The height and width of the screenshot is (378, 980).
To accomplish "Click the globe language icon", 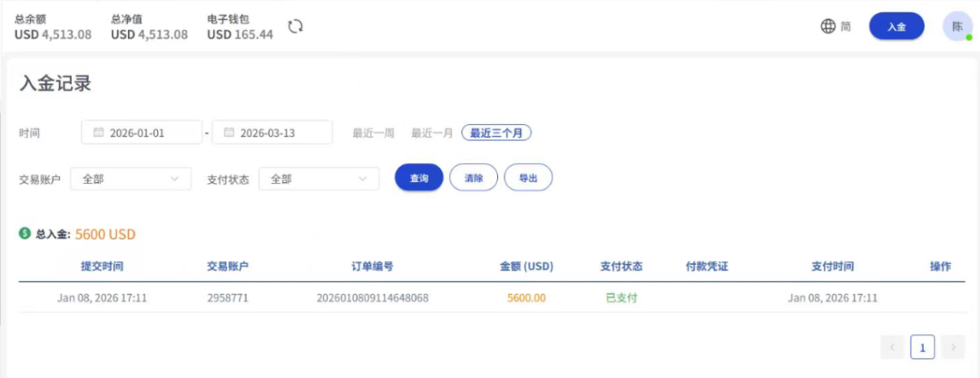I will tap(828, 26).
